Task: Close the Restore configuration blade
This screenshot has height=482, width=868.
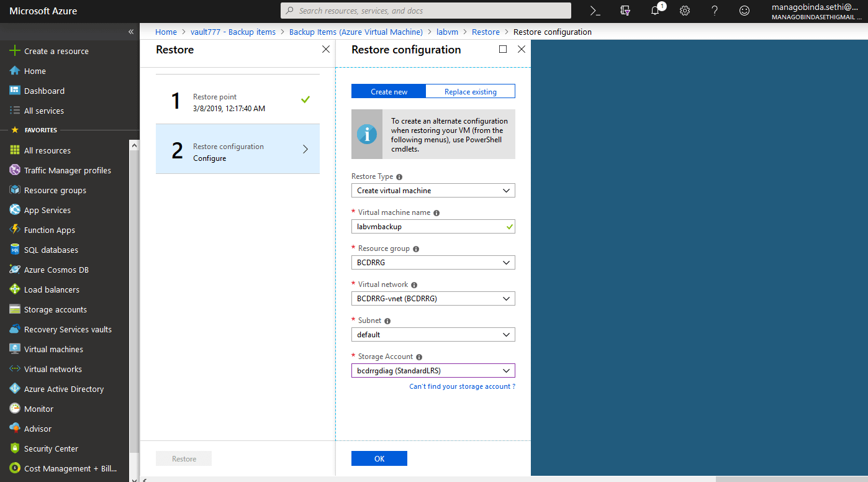Action: [522, 49]
